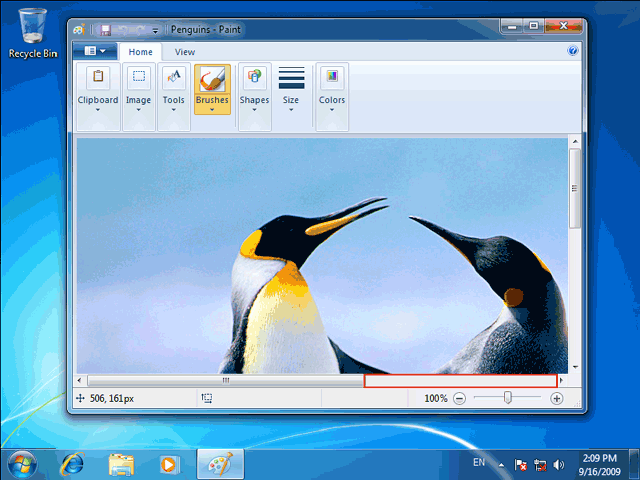The width and height of the screenshot is (640, 480).
Task: Open the Brushes dropdown arrow
Action: click(212, 104)
